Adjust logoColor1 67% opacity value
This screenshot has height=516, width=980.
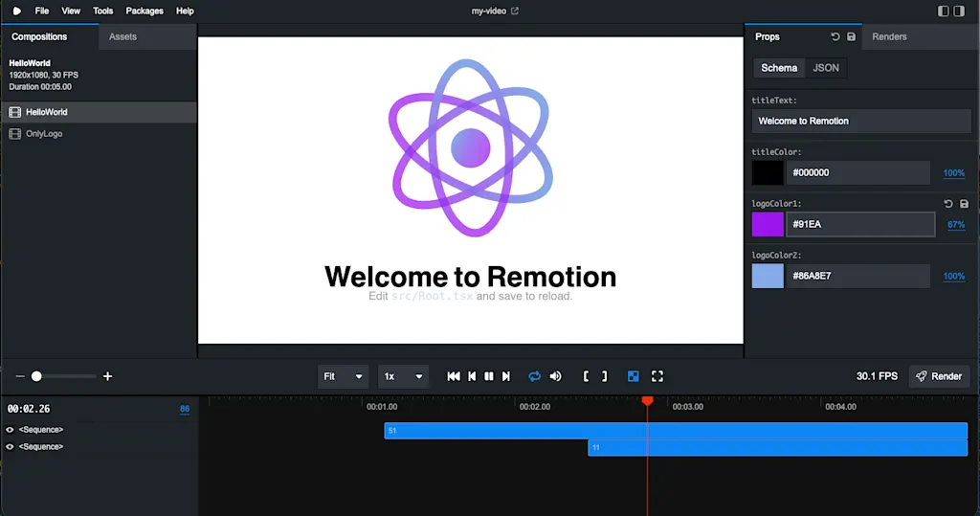point(956,225)
